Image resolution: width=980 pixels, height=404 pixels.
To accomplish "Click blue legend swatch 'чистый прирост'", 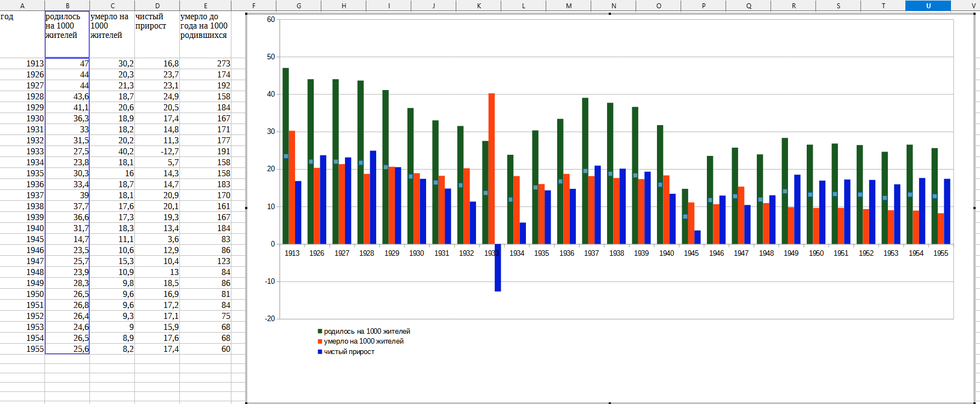I will pyautogui.click(x=320, y=352).
